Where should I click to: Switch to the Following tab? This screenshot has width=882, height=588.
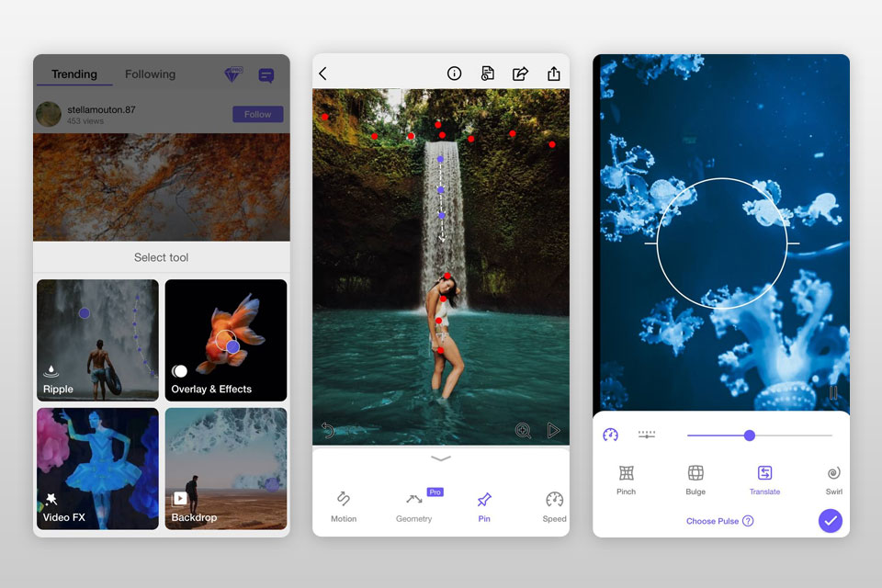click(150, 74)
